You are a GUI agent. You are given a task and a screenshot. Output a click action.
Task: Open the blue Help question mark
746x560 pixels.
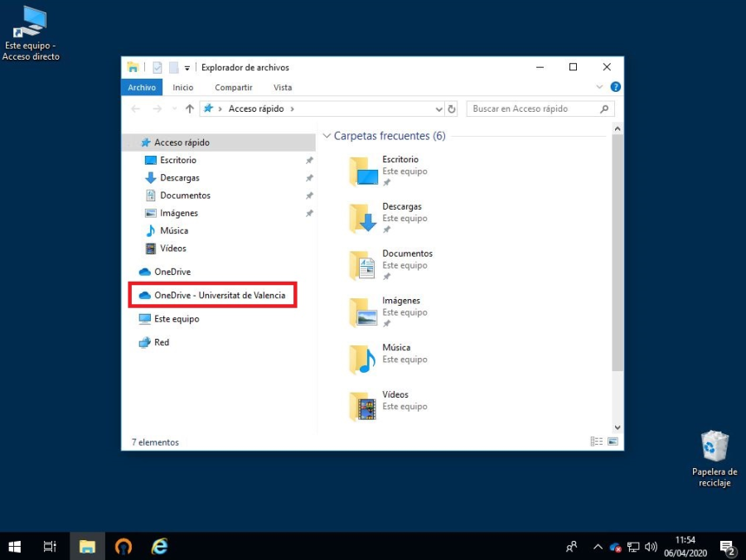[615, 87]
